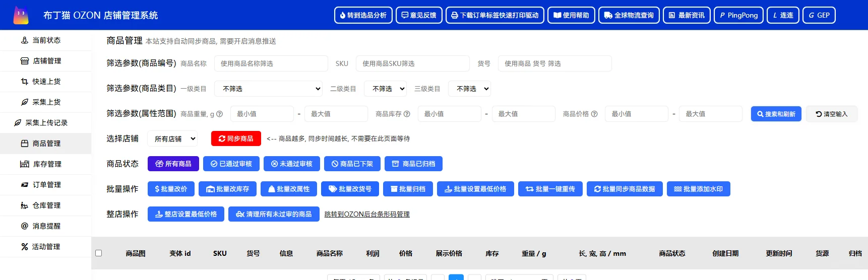The width and height of the screenshot is (868, 280).
Task: Click the 商品价格 最小值 field
Action: [x=637, y=114]
